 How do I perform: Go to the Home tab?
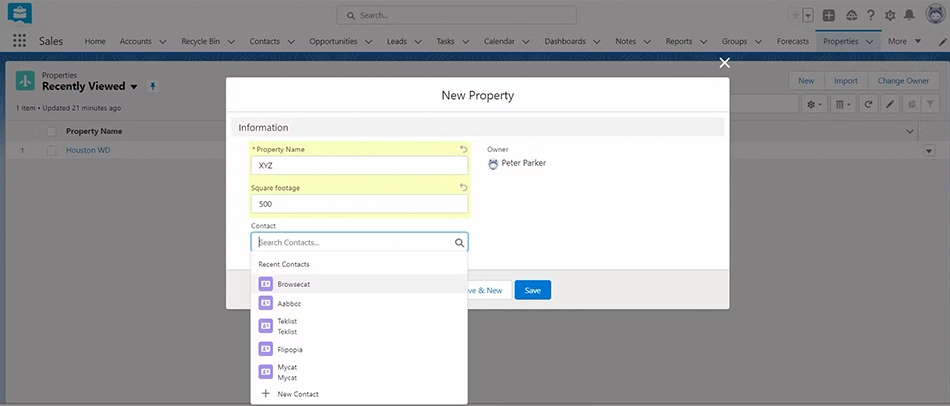pos(95,41)
